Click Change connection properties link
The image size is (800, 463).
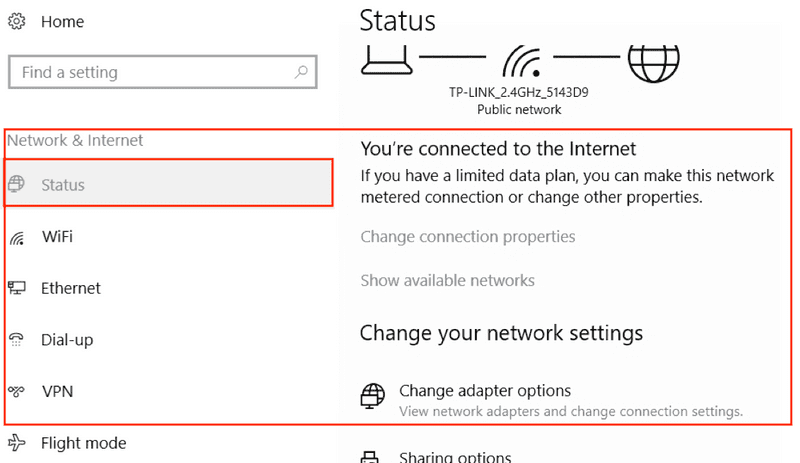[x=468, y=237]
